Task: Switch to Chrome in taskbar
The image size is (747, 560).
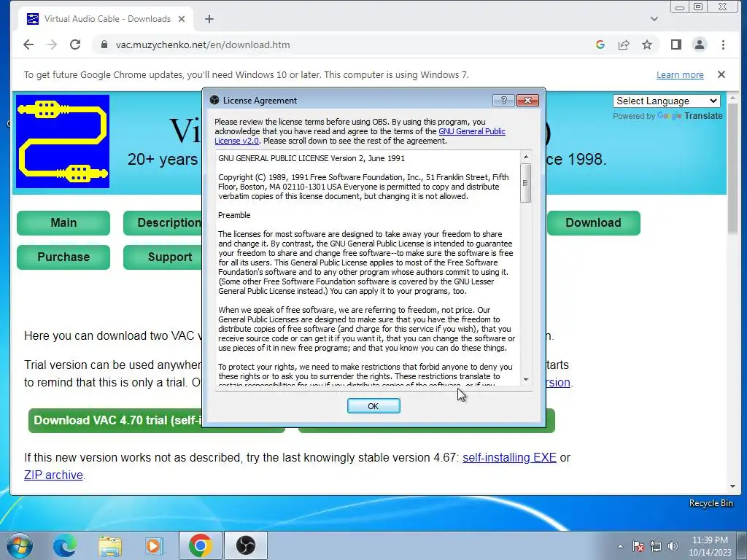Action: click(x=200, y=545)
